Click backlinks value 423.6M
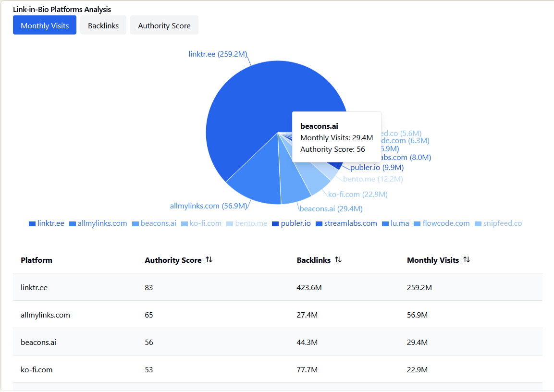554x392 pixels. (x=309, y=287)
